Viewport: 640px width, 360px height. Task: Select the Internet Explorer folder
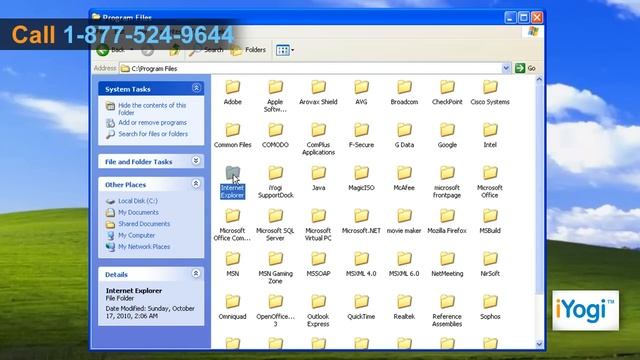pos(233,182)
